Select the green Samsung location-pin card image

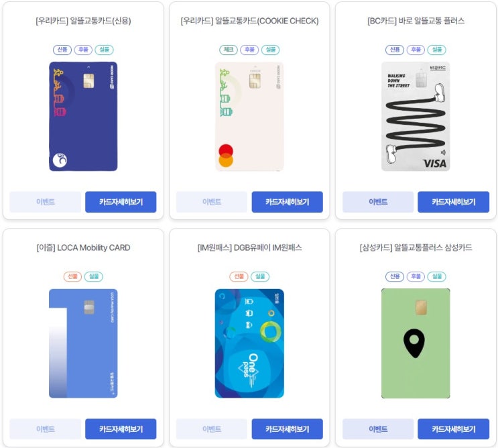coord(416,343)
